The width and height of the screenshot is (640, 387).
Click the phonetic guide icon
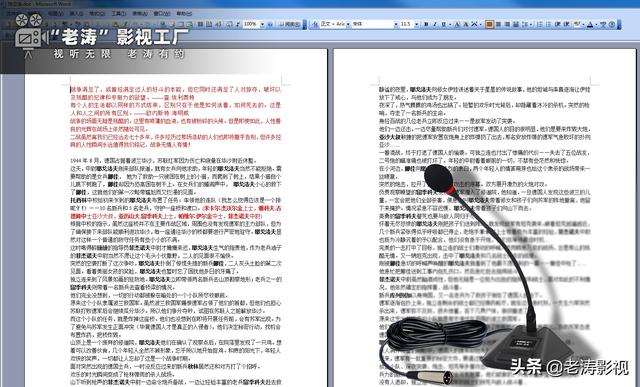tap(603, 24)
